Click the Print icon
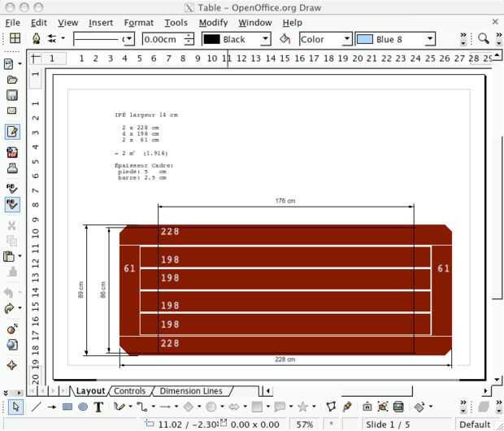 tap(12, 168)
